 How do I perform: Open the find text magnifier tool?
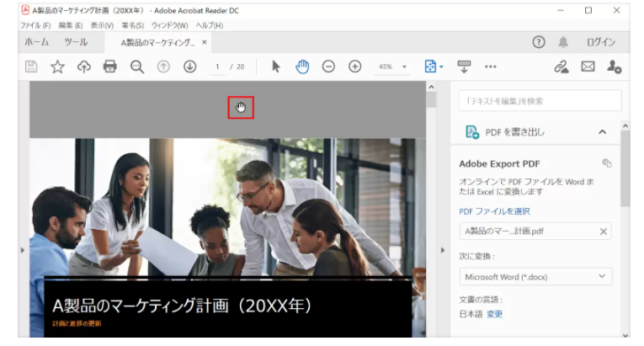pyautogui.click(x=136, y=67)
